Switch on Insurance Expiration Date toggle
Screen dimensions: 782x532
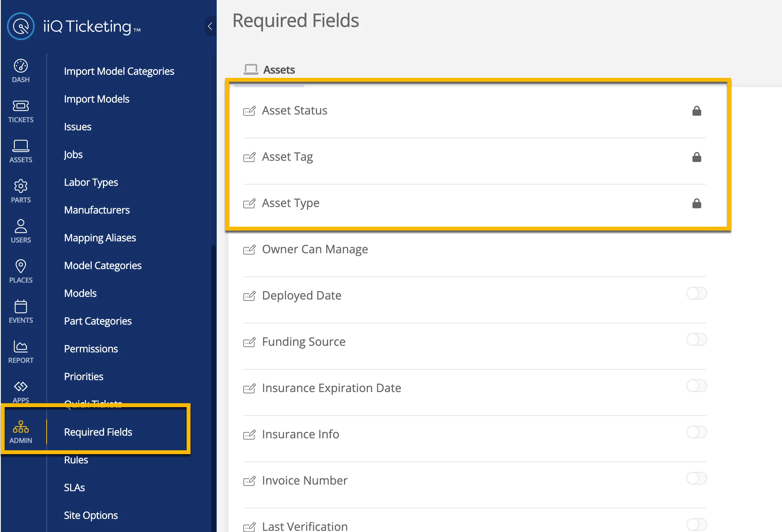point(696,386)
